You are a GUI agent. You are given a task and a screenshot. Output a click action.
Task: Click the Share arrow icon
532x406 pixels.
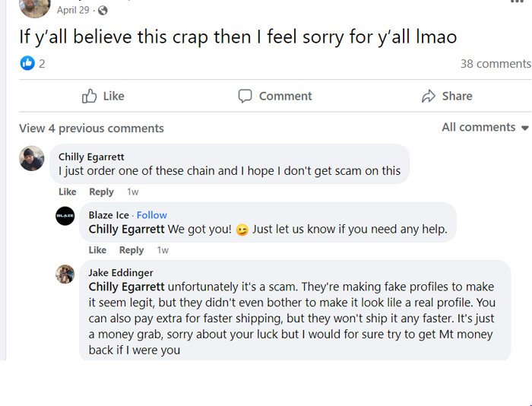pyautogui.click(x=429, y=96)
